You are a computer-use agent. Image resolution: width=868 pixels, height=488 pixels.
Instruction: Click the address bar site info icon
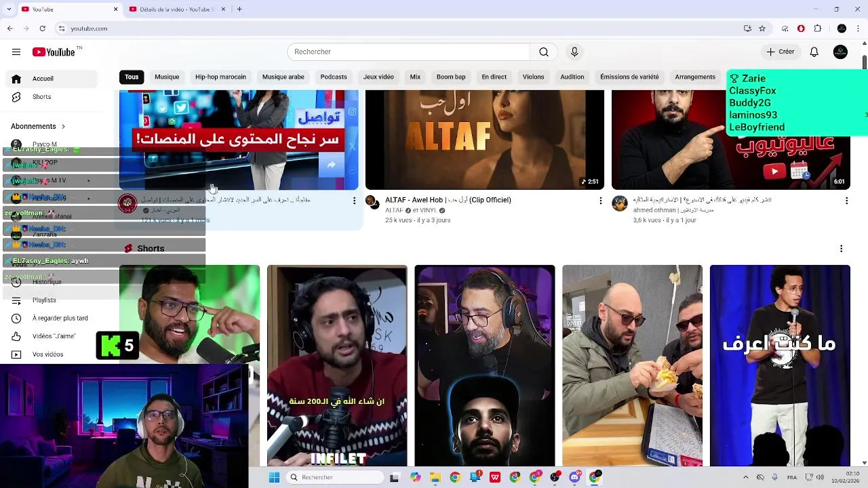(62, 28)
